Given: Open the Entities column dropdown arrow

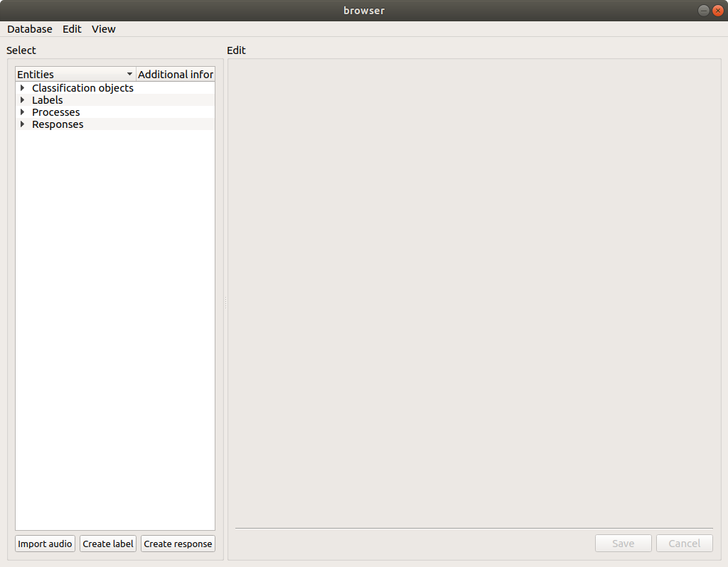Looking at the screenshot, I should [130, 74].
